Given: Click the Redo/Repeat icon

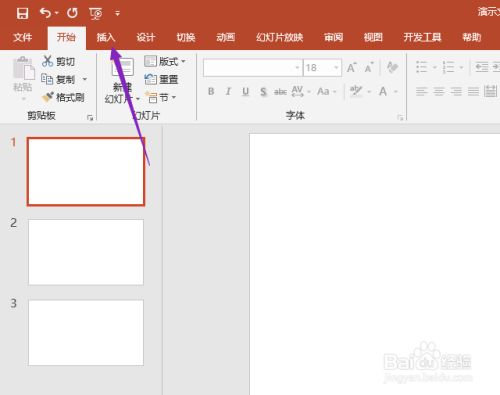Looking at the screenshot, I should [x=72, y=13].
